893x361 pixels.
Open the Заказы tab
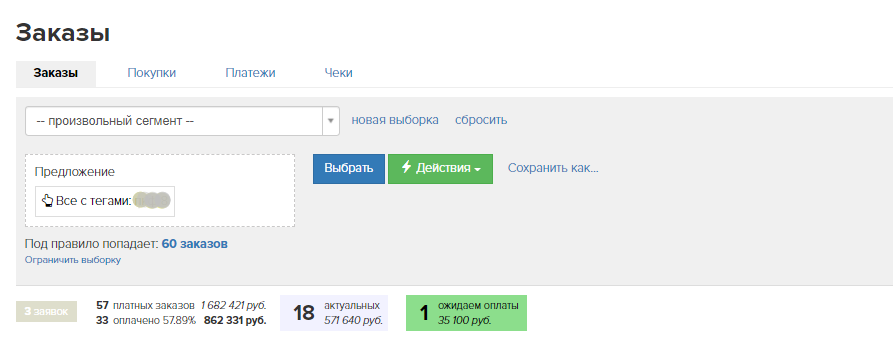[x=56, y=73]
